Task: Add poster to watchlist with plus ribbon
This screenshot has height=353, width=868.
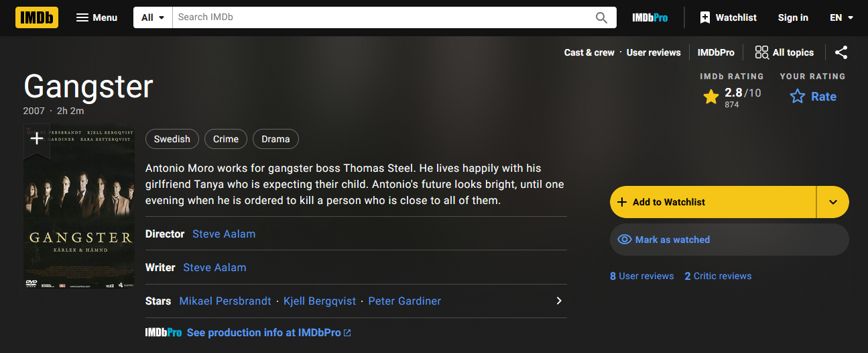Action: (x=37, y=139)
